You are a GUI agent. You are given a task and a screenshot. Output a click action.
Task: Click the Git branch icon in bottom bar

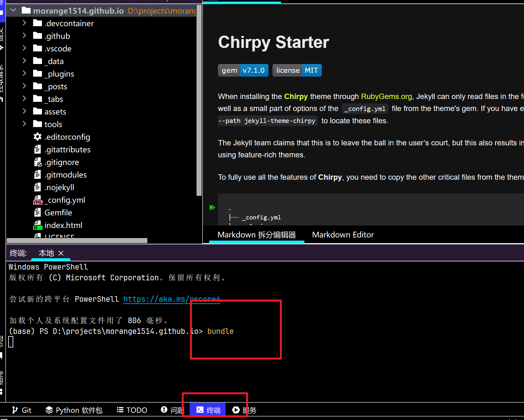(15, 410)
